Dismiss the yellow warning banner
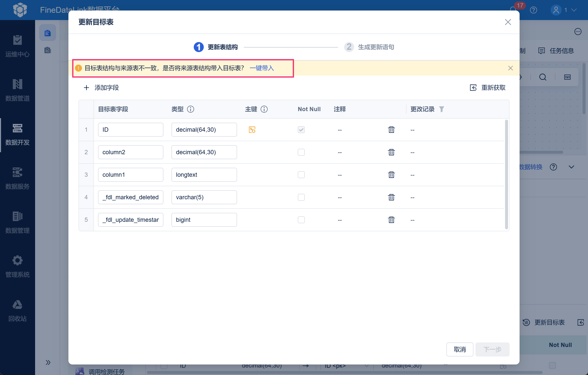This screenshot has width=588, height=375. [511, 68]
